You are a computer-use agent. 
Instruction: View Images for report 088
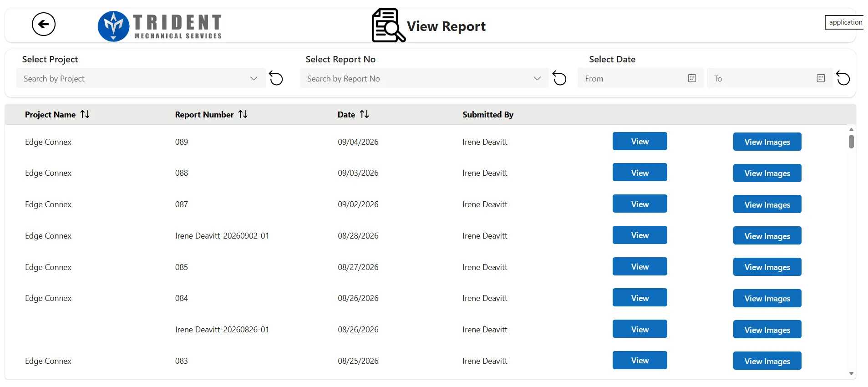click(x=767, y=173)
